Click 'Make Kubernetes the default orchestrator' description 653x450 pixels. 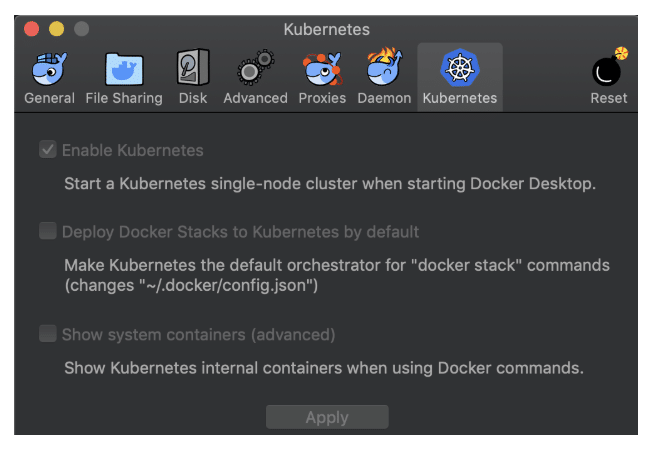[337, 275]
